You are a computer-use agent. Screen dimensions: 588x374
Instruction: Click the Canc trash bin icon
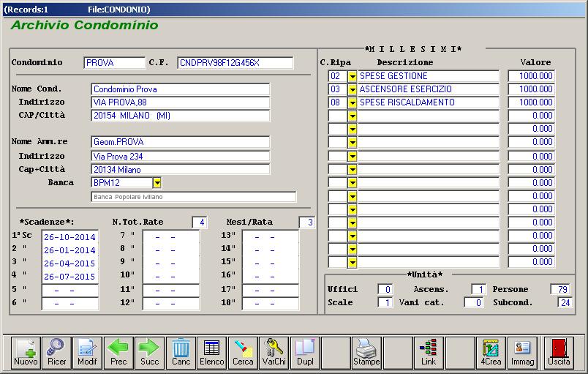pyautogui.click(x=181, y=353)
